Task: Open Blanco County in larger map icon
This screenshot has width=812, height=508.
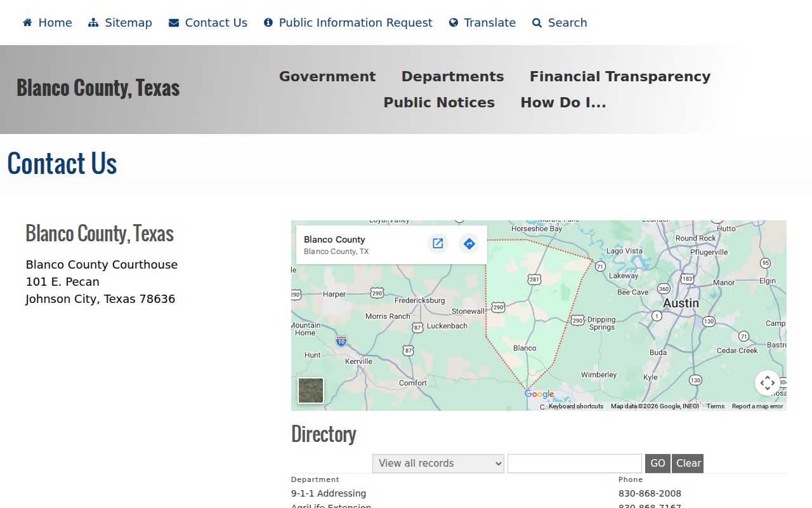Action: (x=438, y=244)
